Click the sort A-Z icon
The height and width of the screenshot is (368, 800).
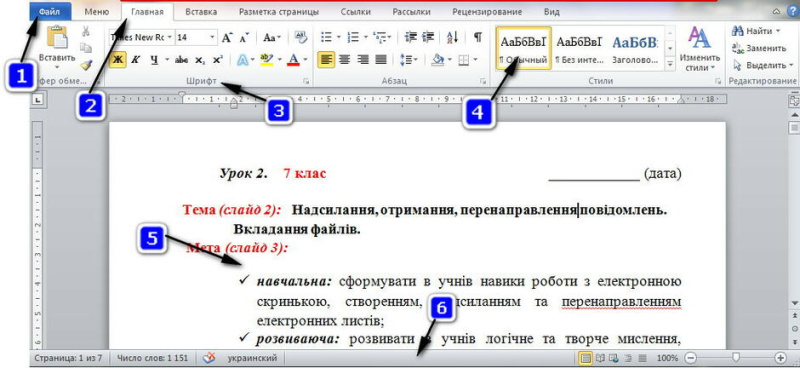pos(453,37)
